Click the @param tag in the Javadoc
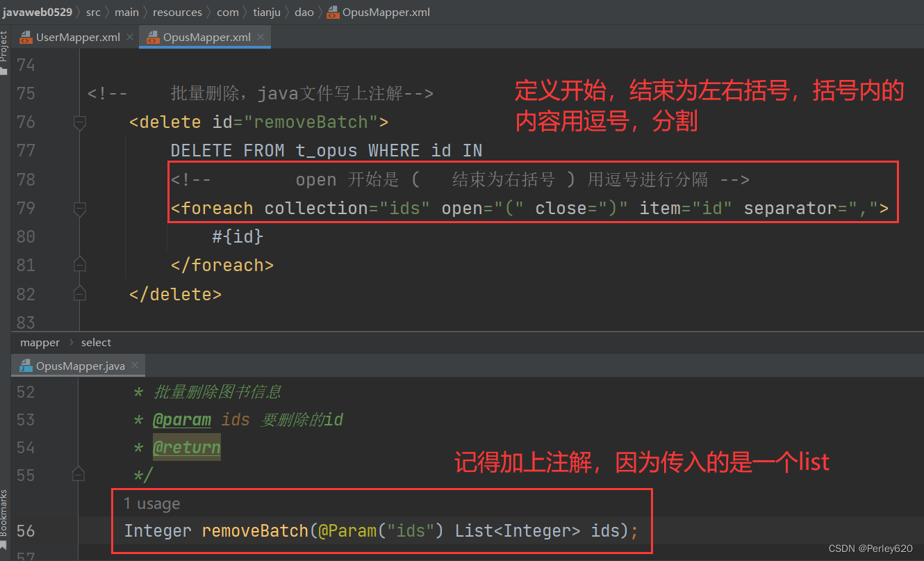Screen dimensions: 924x561 tap(182, 420)
